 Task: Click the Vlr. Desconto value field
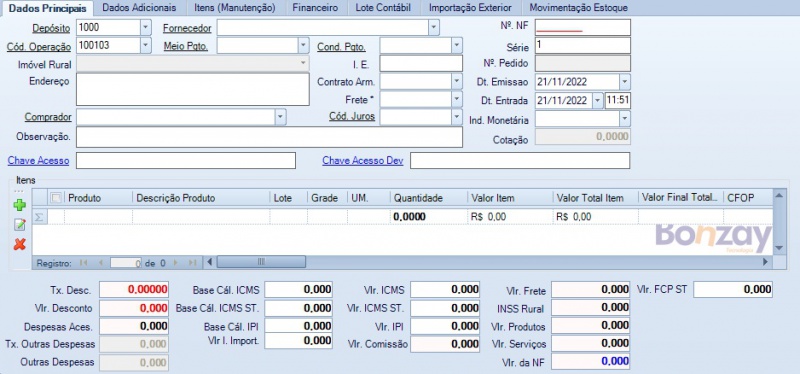134,308
